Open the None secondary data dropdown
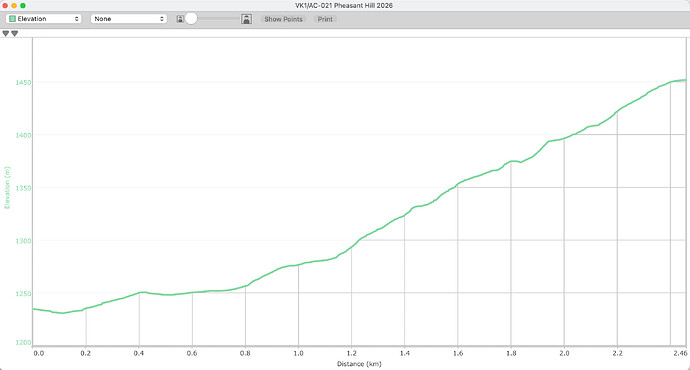 (128, 19)
